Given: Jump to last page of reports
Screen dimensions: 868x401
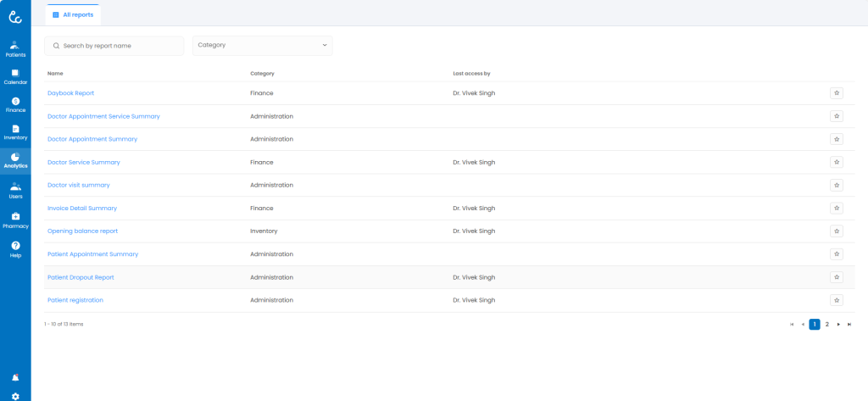Looking at the screenshot, I should [849, 324].
